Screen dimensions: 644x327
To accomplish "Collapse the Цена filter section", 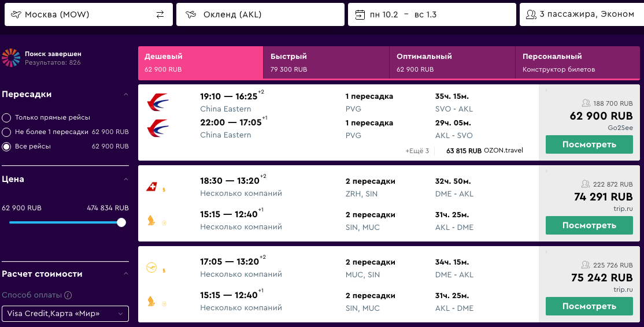I will tap(125, 179).
